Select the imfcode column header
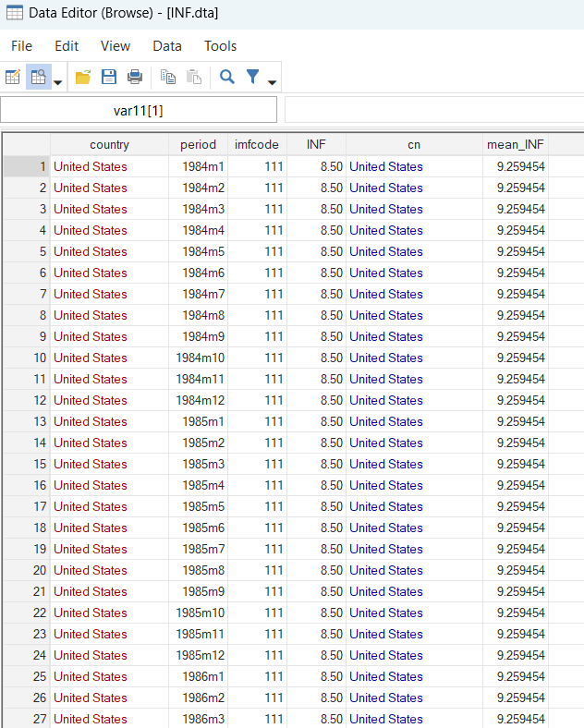Viewport: 584px width, 728px height. (257, 145)
